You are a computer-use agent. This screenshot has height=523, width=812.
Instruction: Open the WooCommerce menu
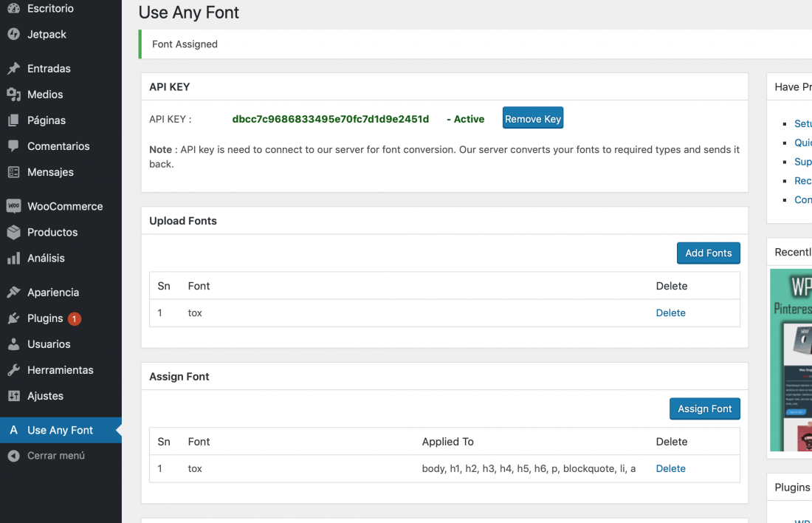(65, 206)
